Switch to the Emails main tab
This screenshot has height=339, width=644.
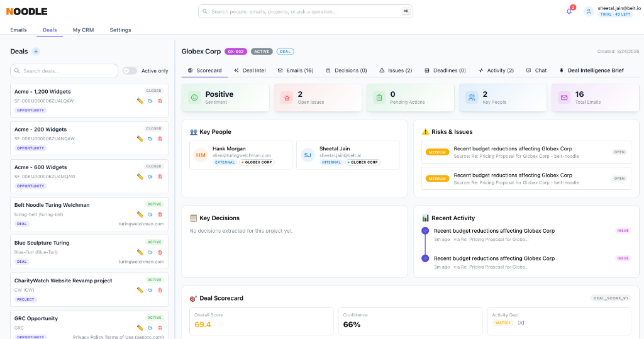point(18,30)
